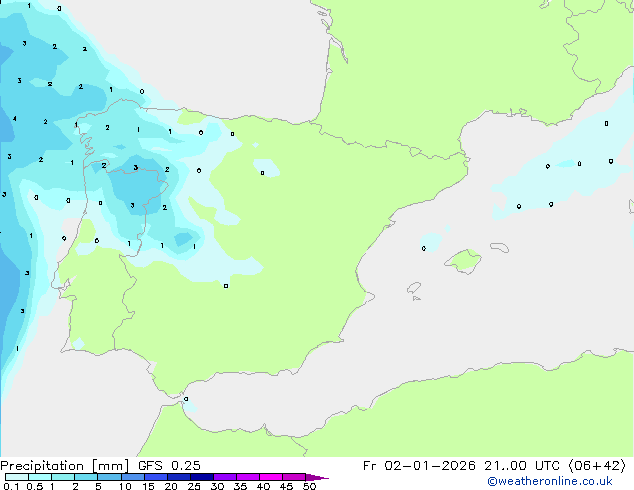
Task: Select the 30–35 mm purple legend swatch
Action: (224, 477)
